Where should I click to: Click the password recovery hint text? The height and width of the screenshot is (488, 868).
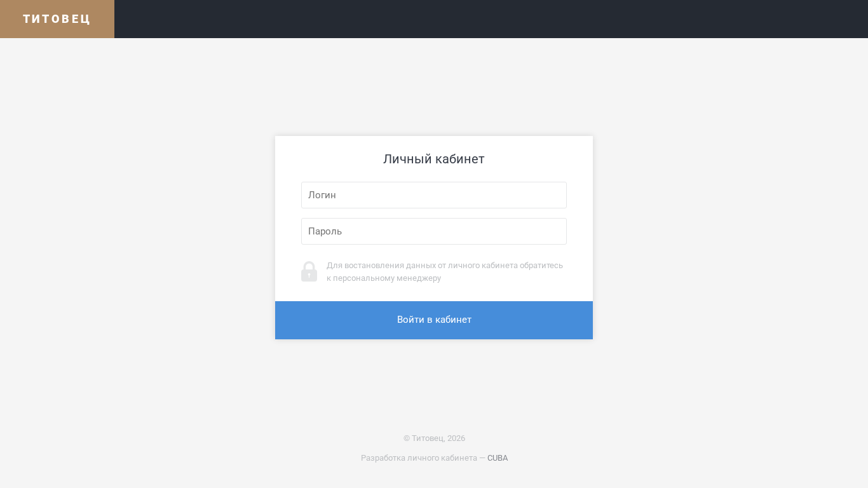[x=445, y=271]
